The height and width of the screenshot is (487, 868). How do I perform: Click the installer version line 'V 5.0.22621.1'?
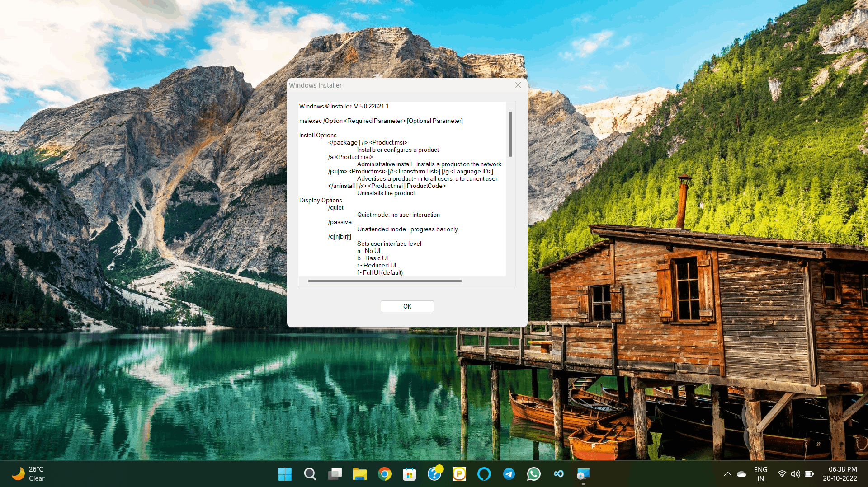(x=344, y=106)
